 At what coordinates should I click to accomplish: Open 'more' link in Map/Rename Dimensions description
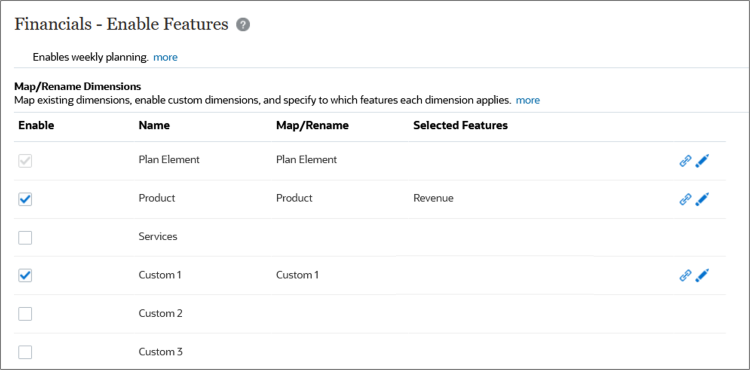[528, 100]
